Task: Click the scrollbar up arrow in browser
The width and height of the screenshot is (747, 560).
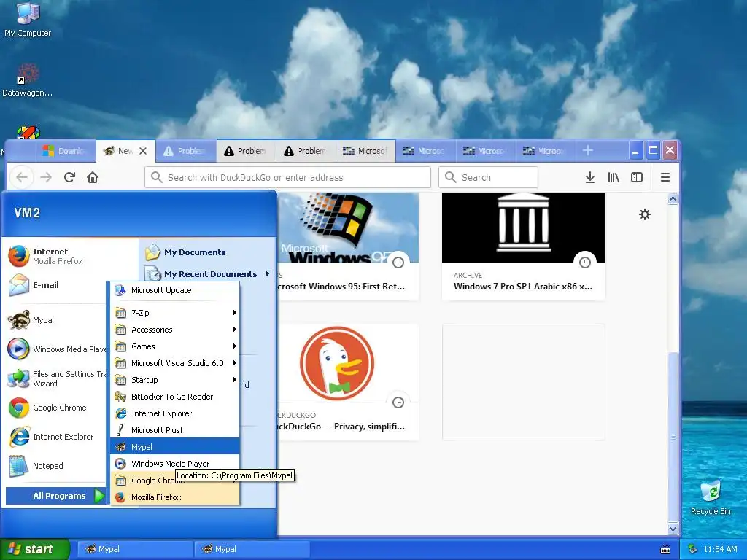Action: click(x=673, y=198)
